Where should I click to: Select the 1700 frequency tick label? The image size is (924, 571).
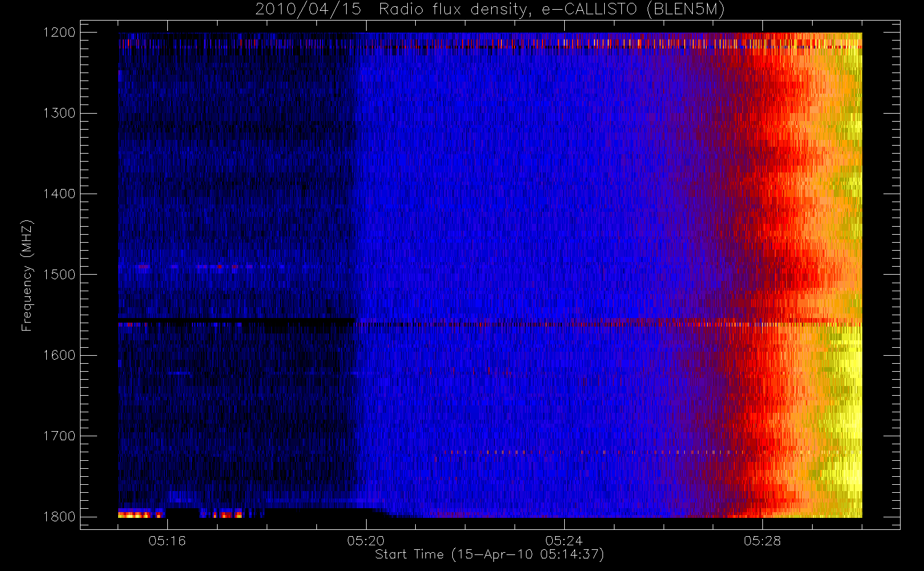(59, 436)
